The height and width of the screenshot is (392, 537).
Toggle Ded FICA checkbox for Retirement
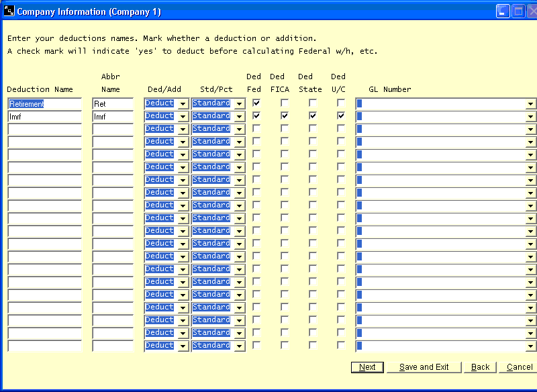[x=285, y=103]
